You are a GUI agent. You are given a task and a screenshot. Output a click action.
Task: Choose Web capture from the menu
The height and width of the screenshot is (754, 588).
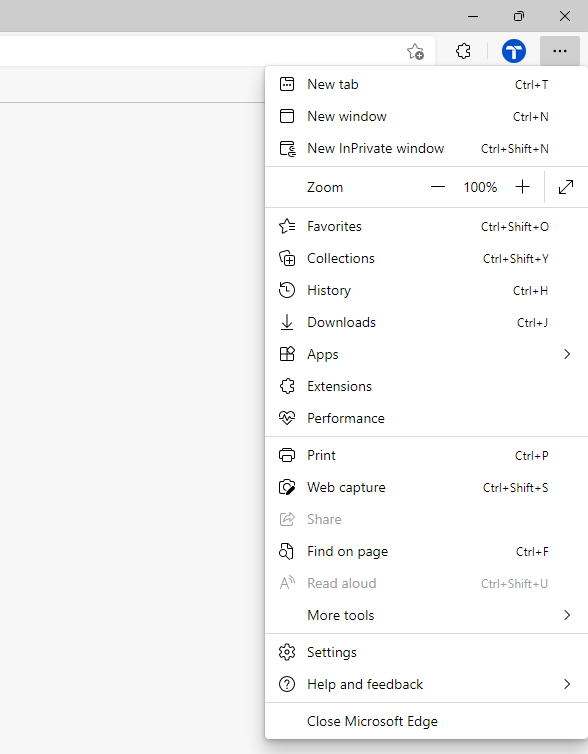[426, 487]
